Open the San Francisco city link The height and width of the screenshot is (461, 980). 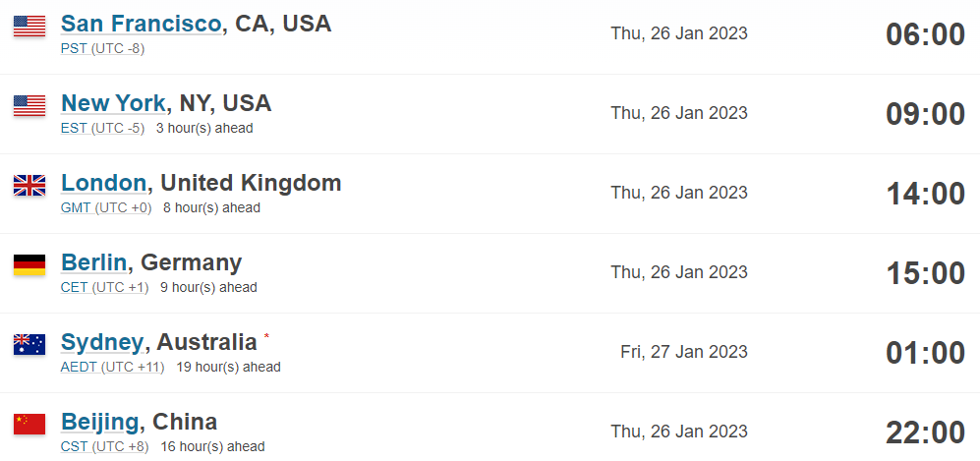click(x=142, y=24)
